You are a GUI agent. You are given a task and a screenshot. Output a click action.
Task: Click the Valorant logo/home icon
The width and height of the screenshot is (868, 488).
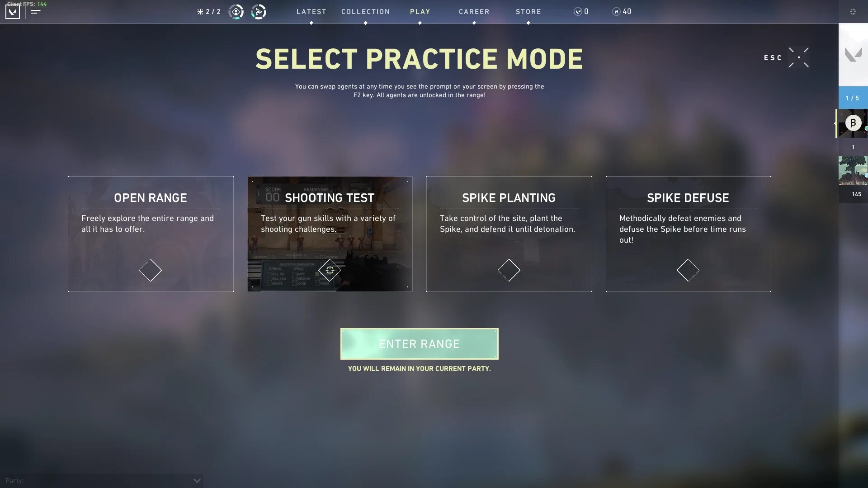point(13,11)
